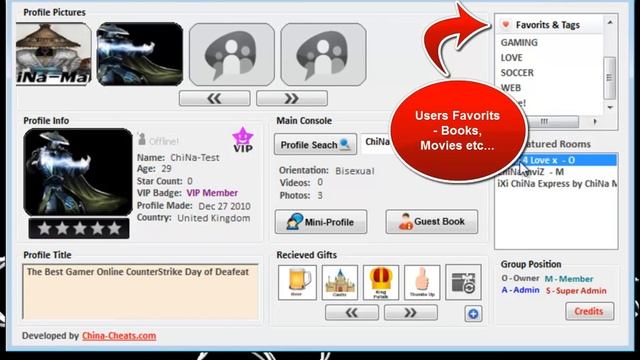Click Favorits vertical scrollbar thumb

609,78
